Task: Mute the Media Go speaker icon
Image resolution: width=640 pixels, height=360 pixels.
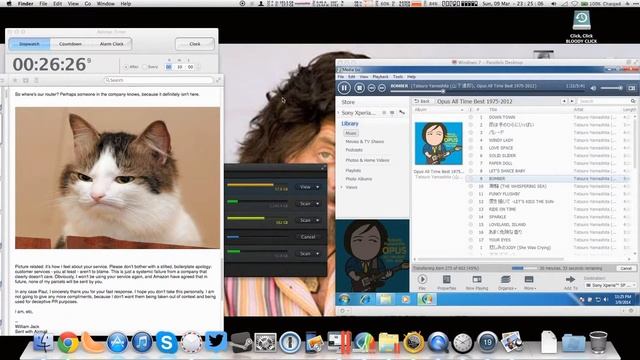Action: click(x=593, y=88)
